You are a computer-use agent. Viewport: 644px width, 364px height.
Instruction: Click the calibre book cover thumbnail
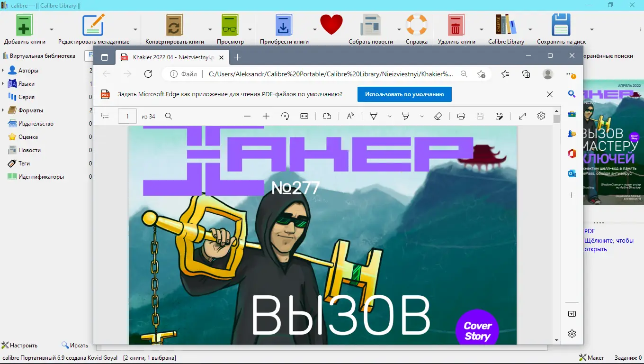(614, 142)
